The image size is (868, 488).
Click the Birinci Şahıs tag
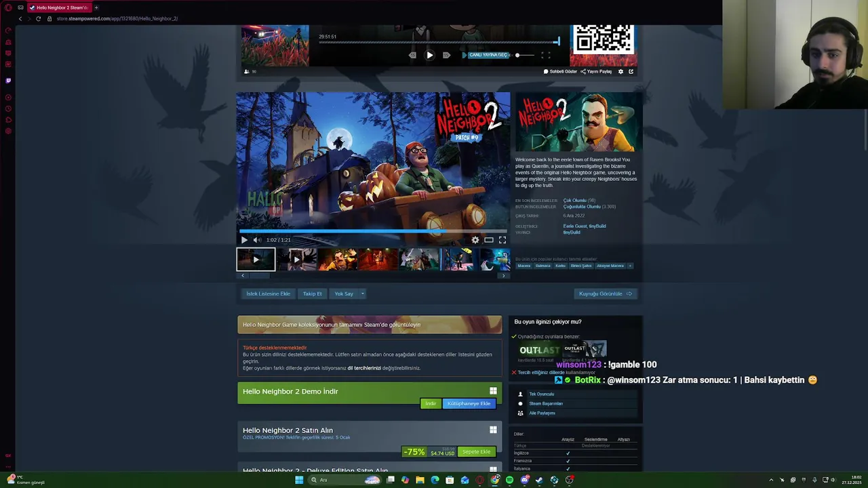pyautogui.click(x=581, y=266)
